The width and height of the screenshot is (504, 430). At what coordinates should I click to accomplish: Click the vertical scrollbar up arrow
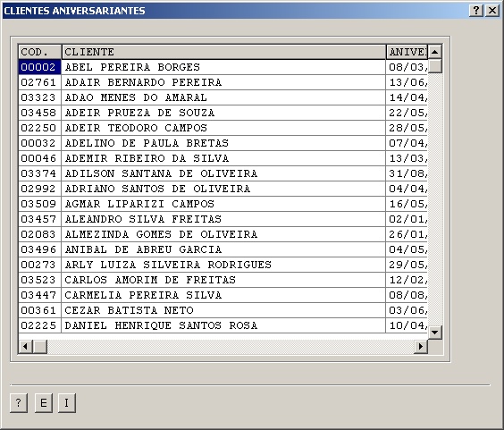pos(435,52)
